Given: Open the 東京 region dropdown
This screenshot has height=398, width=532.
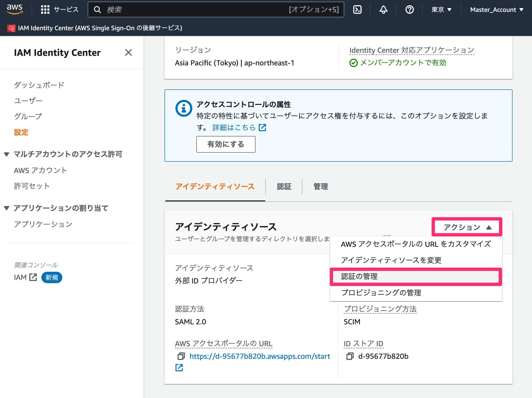Looking at the screenshot, I should 441,10.
